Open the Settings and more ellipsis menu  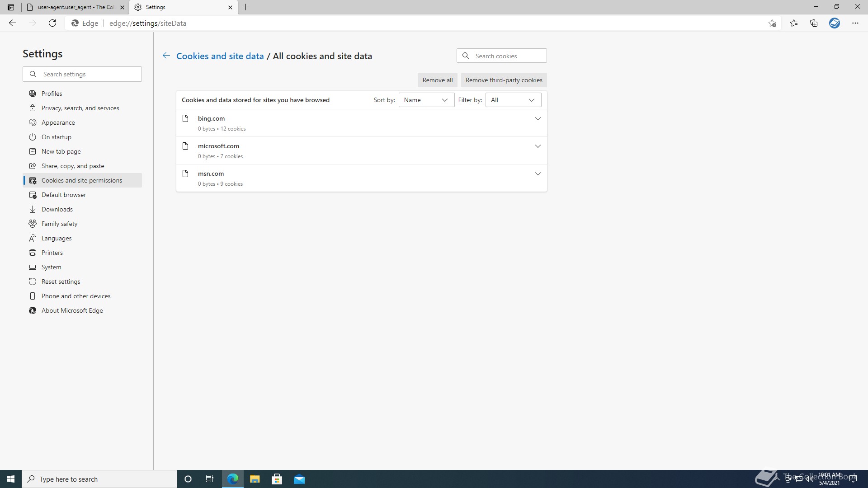[855, 23]
